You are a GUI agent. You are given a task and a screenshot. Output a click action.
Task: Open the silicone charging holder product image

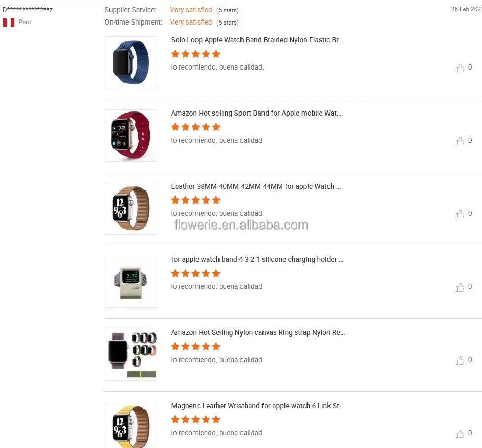(x=131, y=282)
